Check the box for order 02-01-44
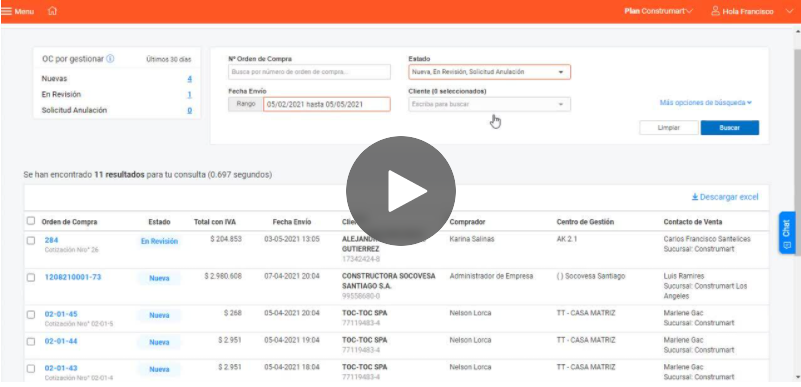This screenshot has width=801, height=387. (x=31, y=342)
